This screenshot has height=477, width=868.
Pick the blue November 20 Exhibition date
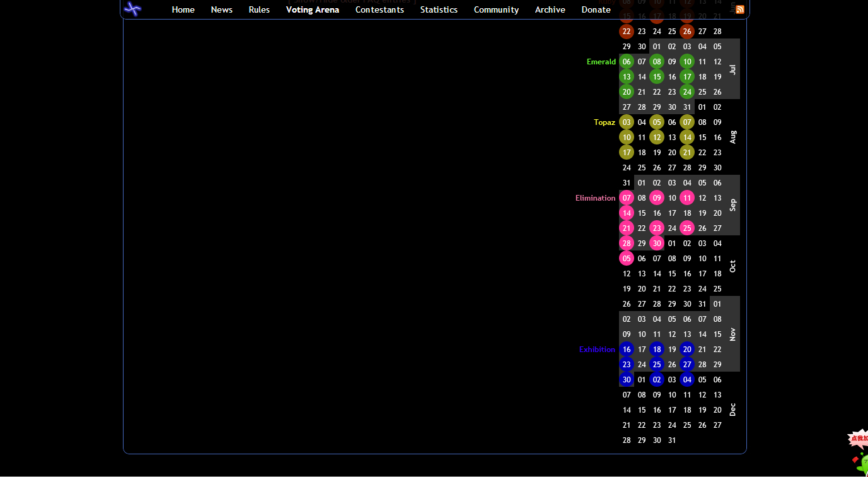point(687,350)
